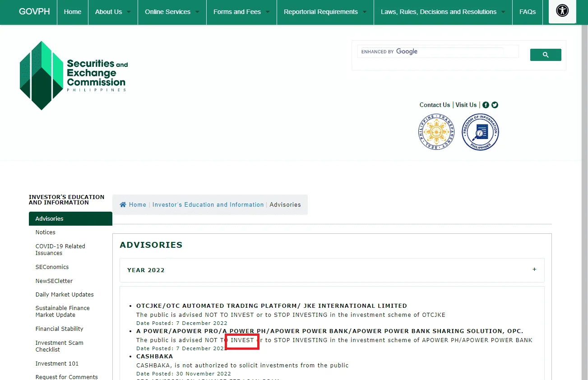
Task: Open Daily Market Updates in sidebar
Action: tap(65, 295)
